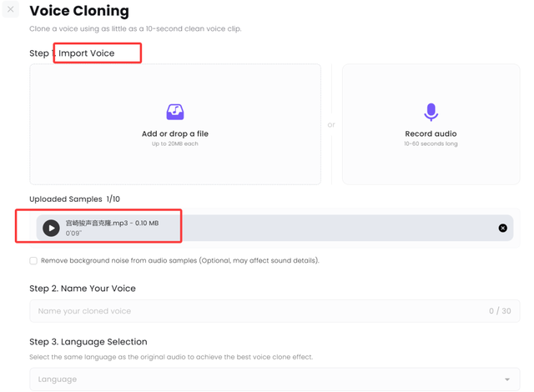The width and height of the screenshot is (534, 392).
Task: Click the "10-60 seconds long" hint
Action: click(431, 144)
